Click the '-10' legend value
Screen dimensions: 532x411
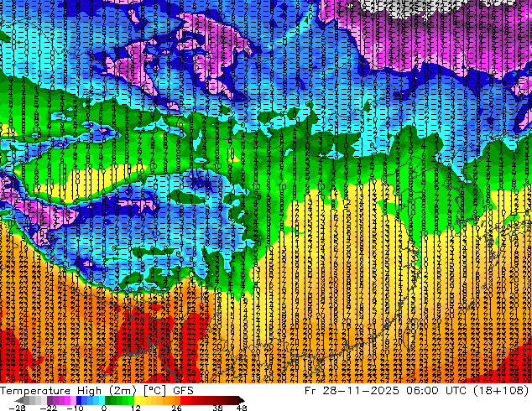75,408
